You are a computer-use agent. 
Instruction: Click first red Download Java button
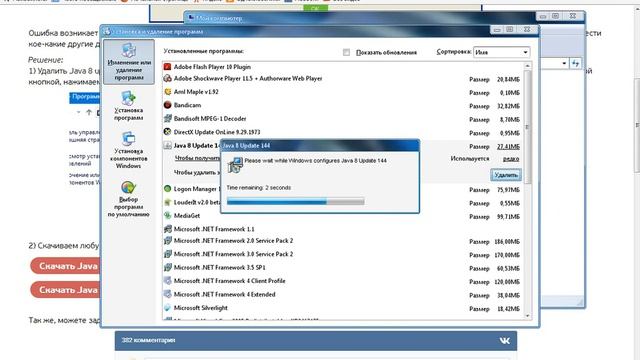pyautogui.click(x=65, y=266)
